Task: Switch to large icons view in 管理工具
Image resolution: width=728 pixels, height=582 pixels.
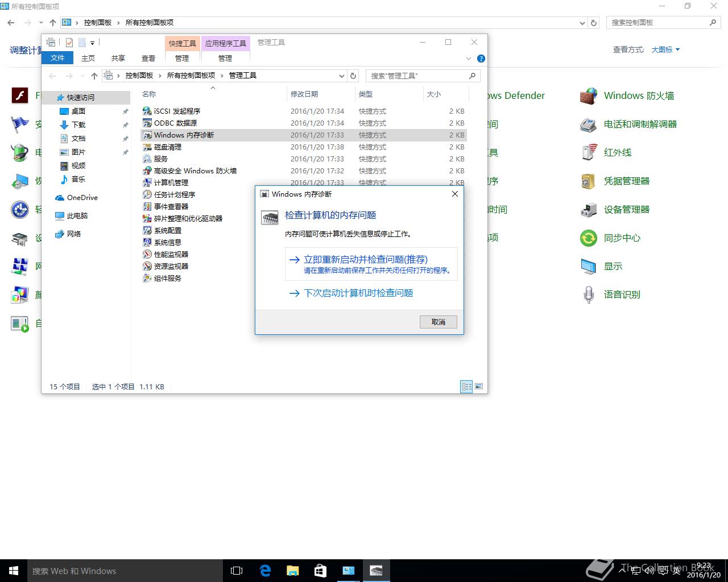Action: click(x=479, y=386)
